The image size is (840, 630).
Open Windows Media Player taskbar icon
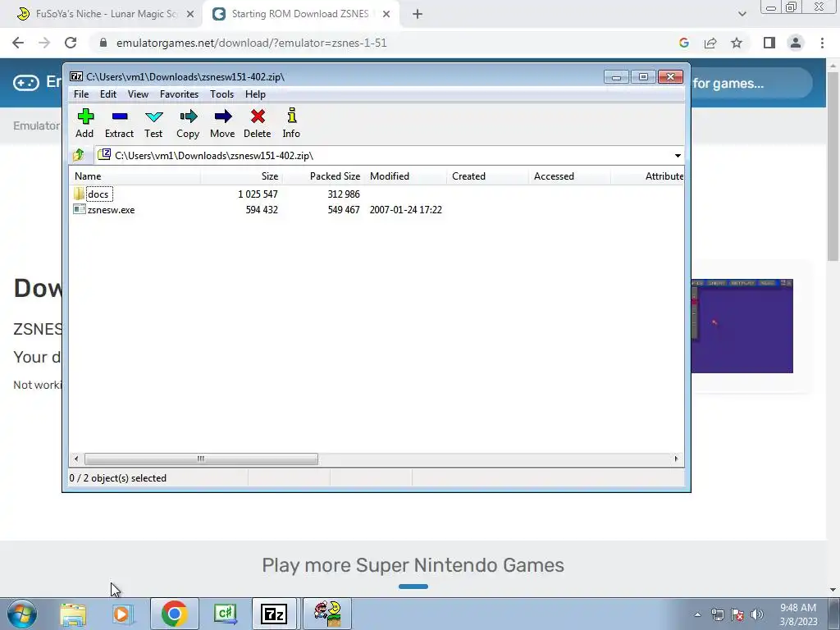click(122, 614)
